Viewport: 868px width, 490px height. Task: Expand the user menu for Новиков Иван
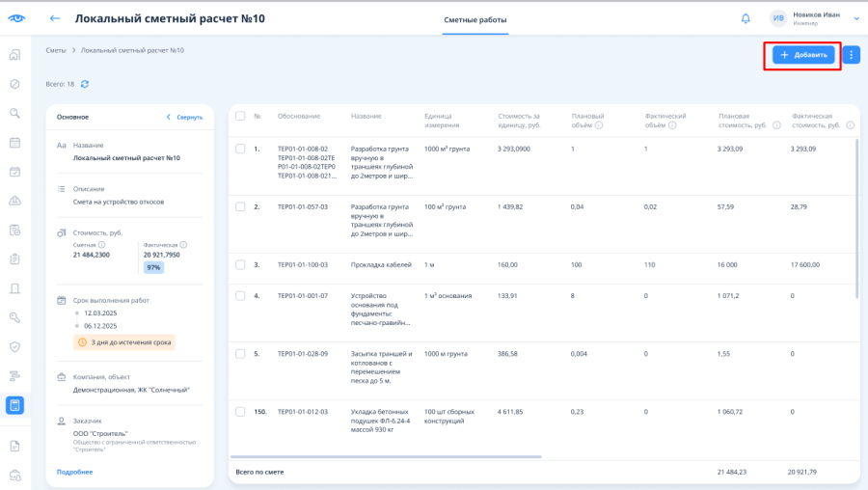point(856,19)
